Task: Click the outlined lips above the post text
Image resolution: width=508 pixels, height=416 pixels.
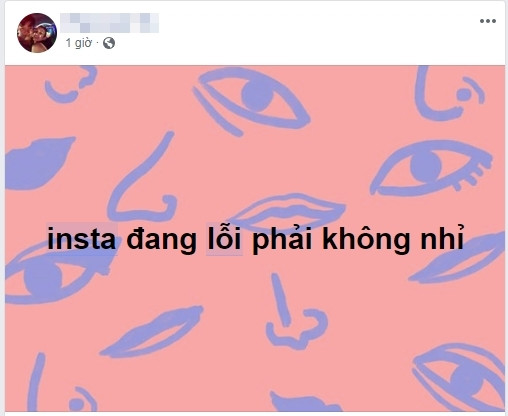Action: click(x=288, y=210)
